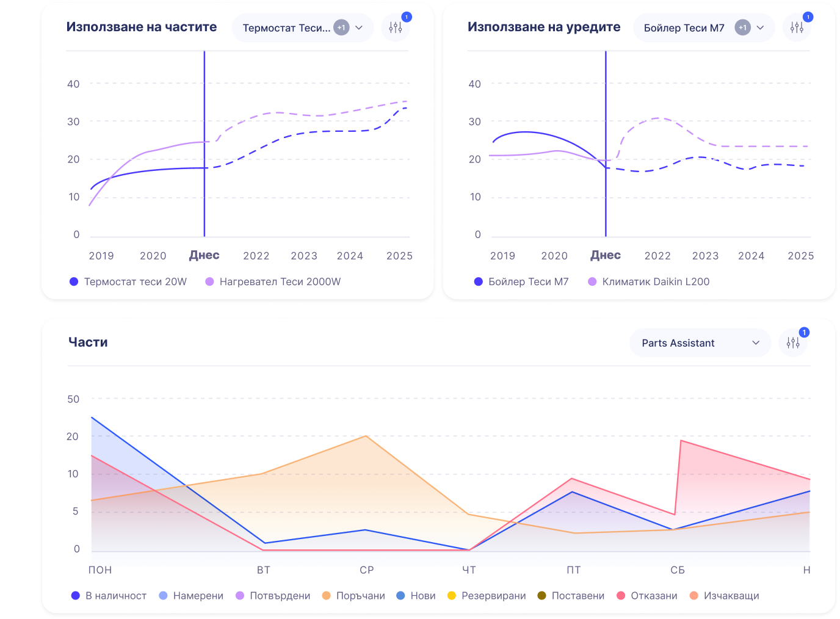Viewport: 840px width, 619px height.
Task: Click СР axis label in Части chart
Action: (367, 570)
